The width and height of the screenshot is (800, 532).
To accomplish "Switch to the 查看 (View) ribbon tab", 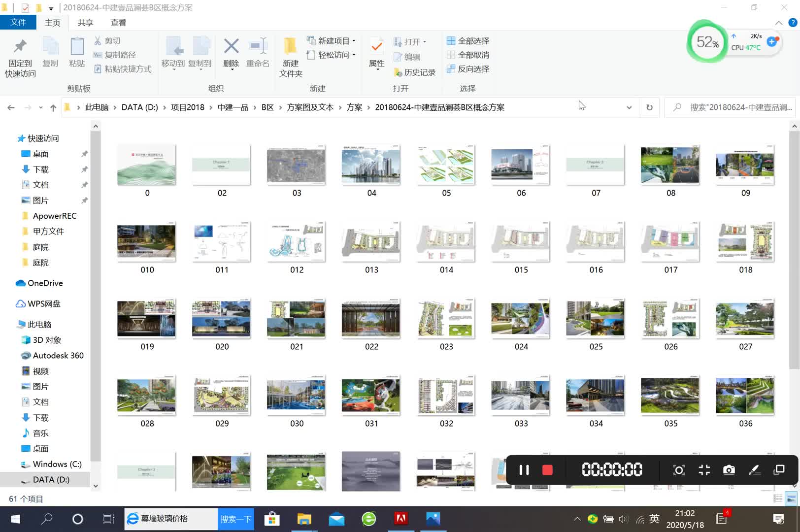I will (118, 22).
